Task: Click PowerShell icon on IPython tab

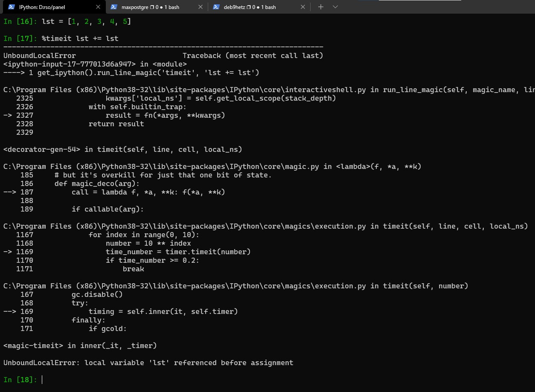Action: pyautogui.click(x=12, y=7)
